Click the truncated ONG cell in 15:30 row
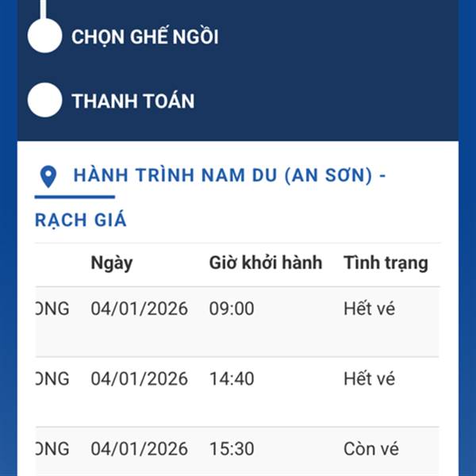Screen dimensions: 476x476 52,449
